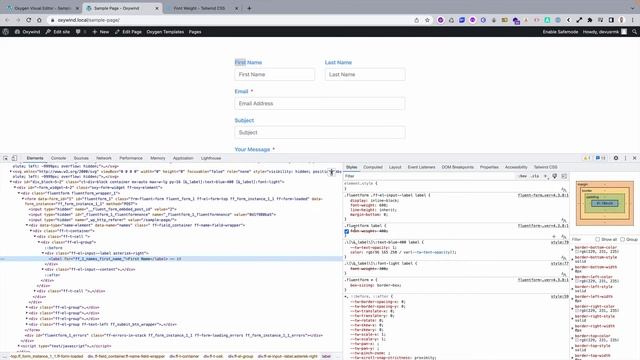
Task: Click the DevTools issues count badge
Action: click(x=600, y=158)
